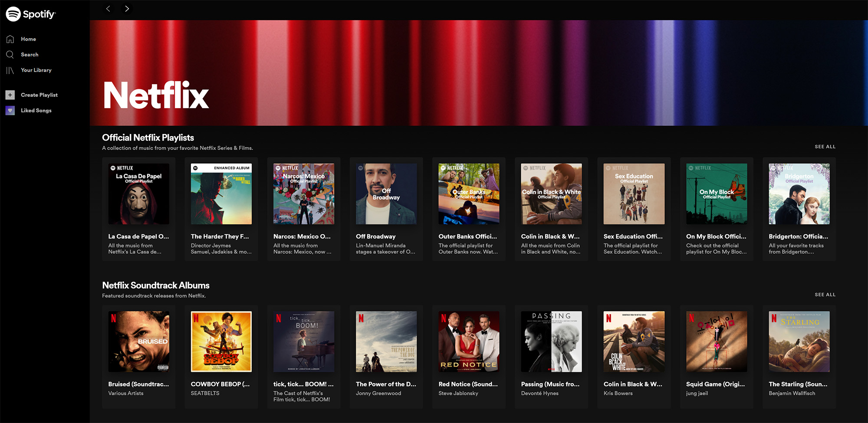Image resolution: width=868 pixels, height=423 pixels.
Task: Navigate back using the left chevron
Action: (108, 8)
